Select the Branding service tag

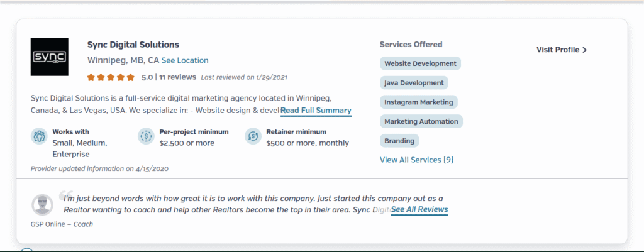pyautogui.click(x=399, y=141)
